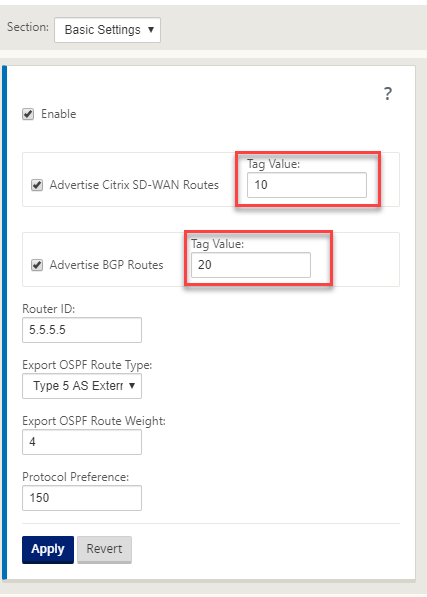
Task: Uncheck the Advertise BGP Routes checkbox
Action: click(37, 265)
